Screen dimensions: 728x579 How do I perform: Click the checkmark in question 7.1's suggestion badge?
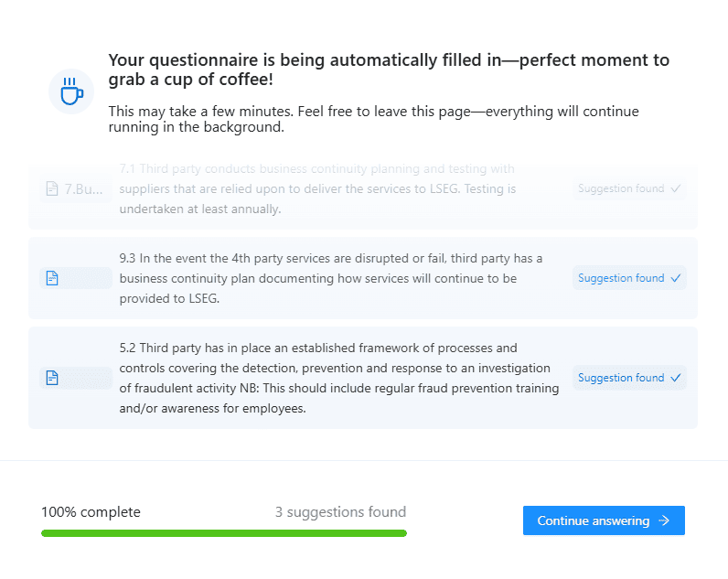coord(676,189)
